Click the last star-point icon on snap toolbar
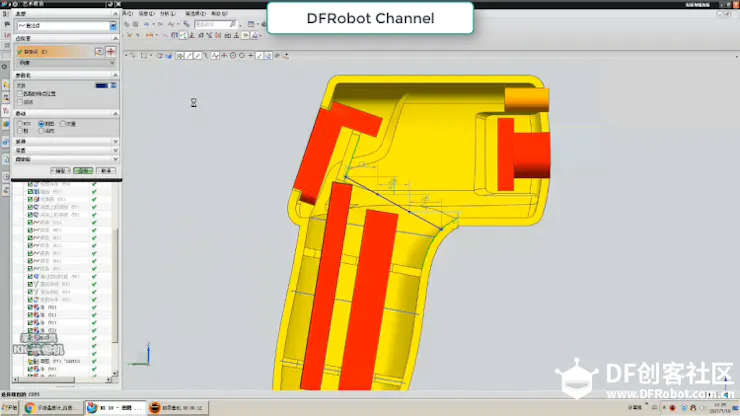740x416 pixels. pos(286,56)
